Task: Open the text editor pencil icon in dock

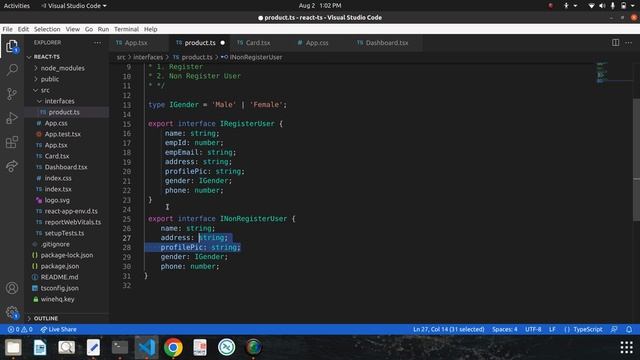Action: (93, 347)
